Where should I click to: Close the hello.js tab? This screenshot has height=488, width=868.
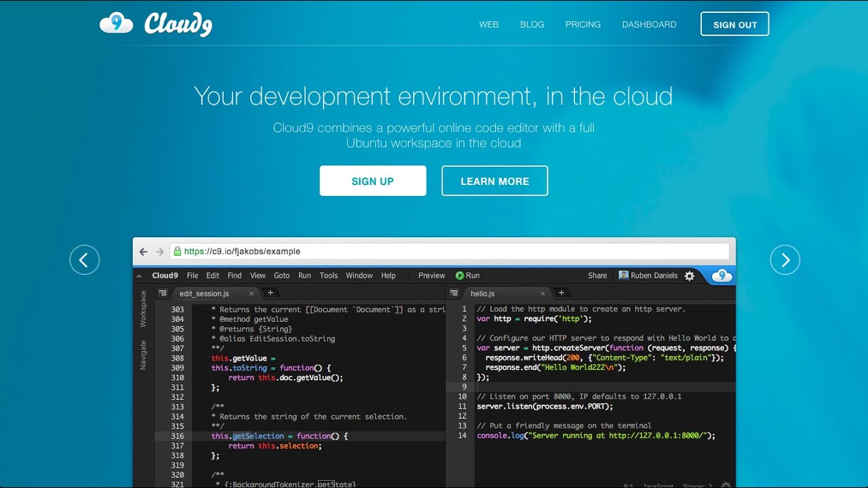pos(542,293)
